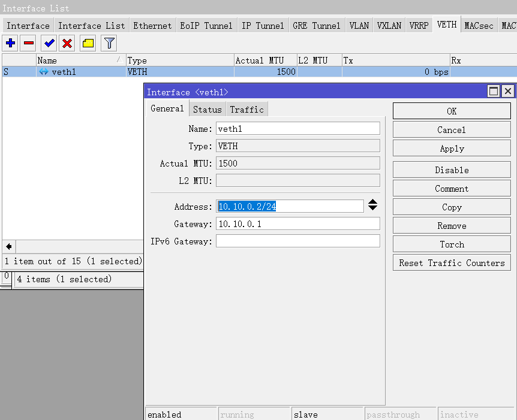Screen dimensions: 517x420
Task: Click the blue plus Add icon
Action: pos(11,43)
